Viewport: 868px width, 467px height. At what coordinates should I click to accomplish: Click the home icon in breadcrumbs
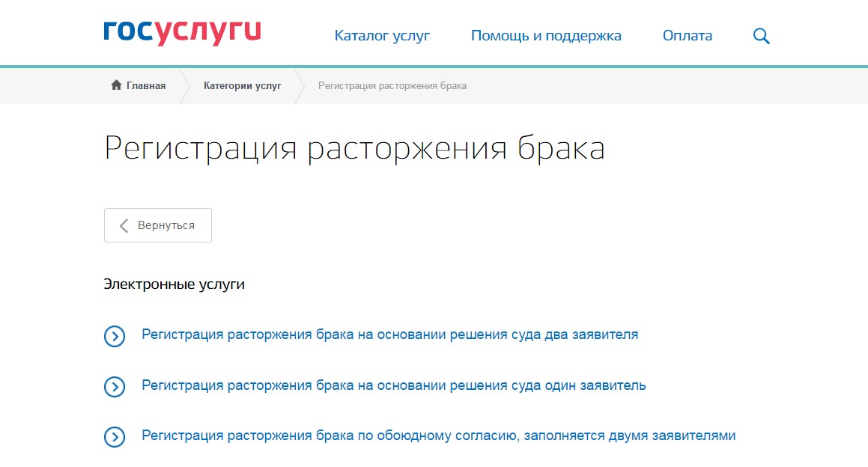pyautogui.click(x=115, y=85)
